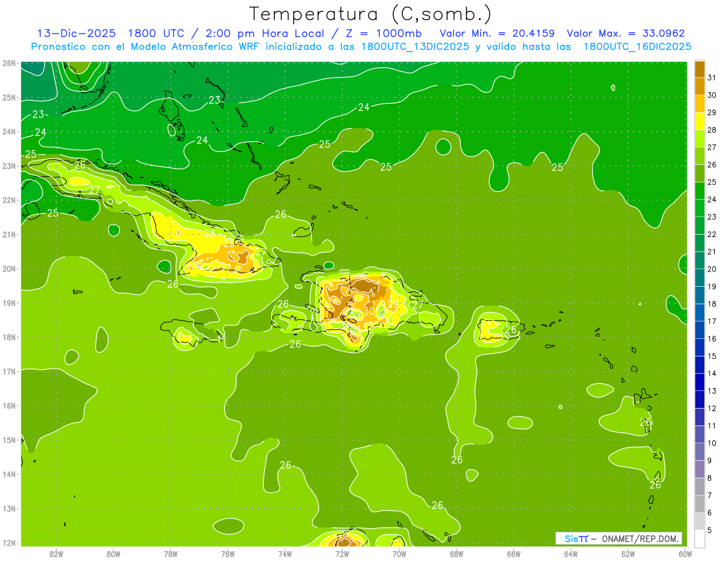The width and height of the screenshot is (728, 562).
Task: Click the teal color bar band between 19 and 20
Action: pyautogui.click(x=699, y=278)
